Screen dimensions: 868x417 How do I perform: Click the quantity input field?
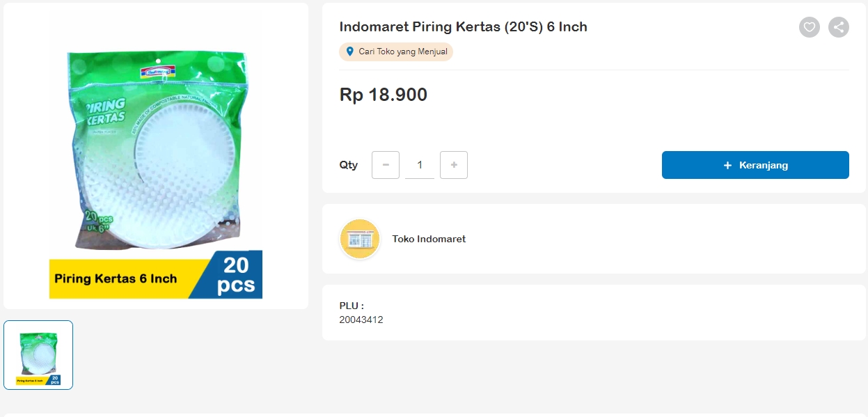pyautogui.click(x=419, y=165)
